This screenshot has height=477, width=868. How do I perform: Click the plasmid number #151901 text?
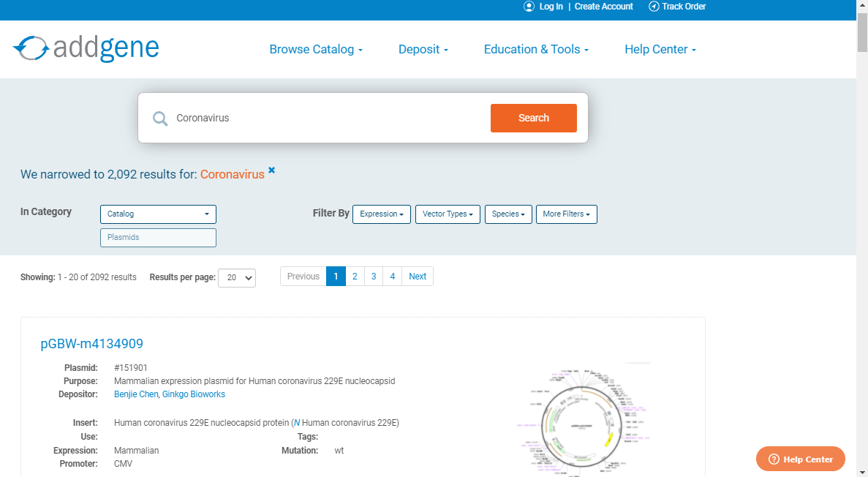point(131,368)
